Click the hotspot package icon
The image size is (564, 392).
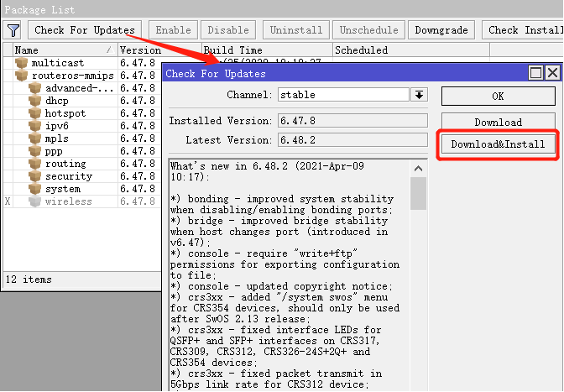[x=35, y=113]
